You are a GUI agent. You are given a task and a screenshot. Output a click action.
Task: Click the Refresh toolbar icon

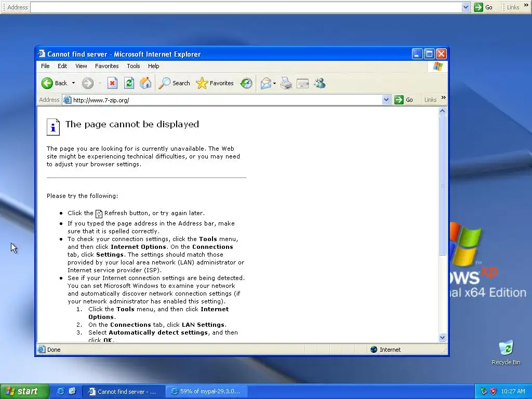[129, 83]
